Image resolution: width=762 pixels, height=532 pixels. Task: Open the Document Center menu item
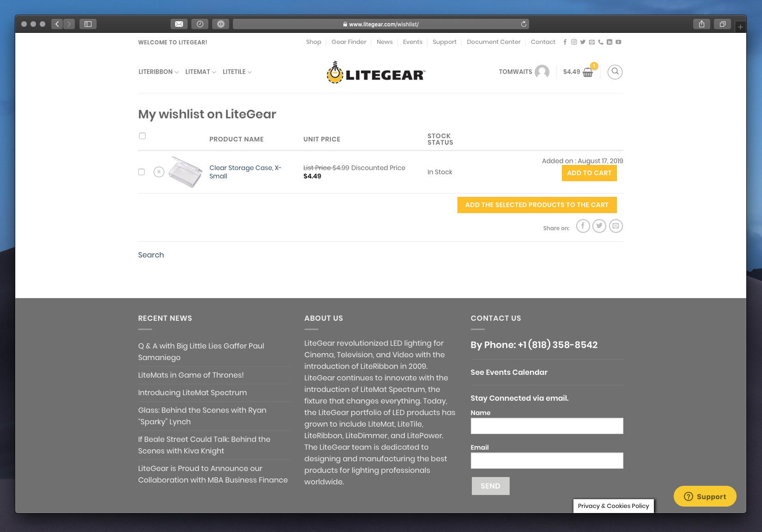point(494,42)
